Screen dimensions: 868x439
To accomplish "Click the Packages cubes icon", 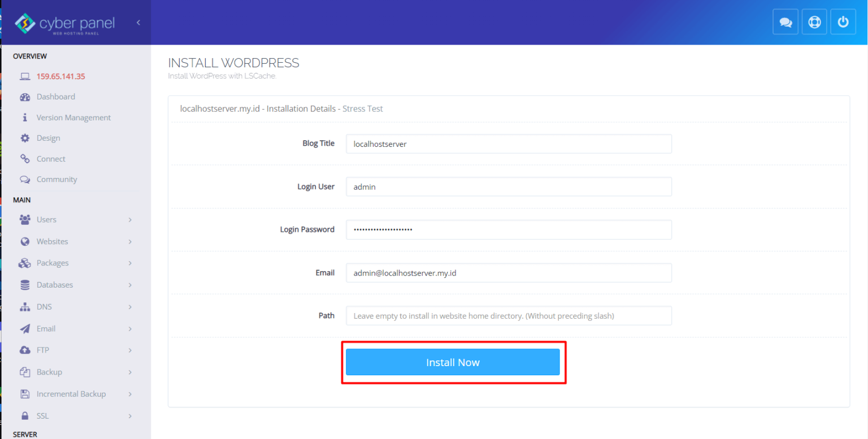I will click(25, 263).
